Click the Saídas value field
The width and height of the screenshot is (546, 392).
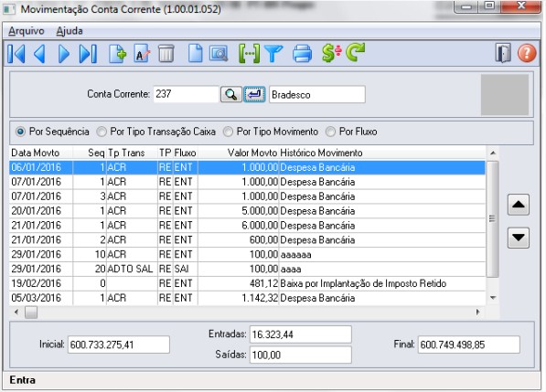(301, 355)
